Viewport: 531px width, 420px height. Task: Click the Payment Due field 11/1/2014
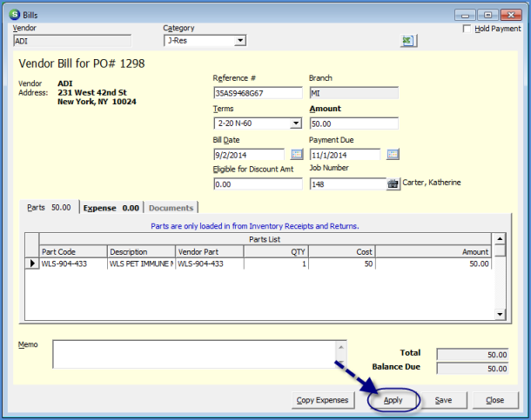coord(345,155)
